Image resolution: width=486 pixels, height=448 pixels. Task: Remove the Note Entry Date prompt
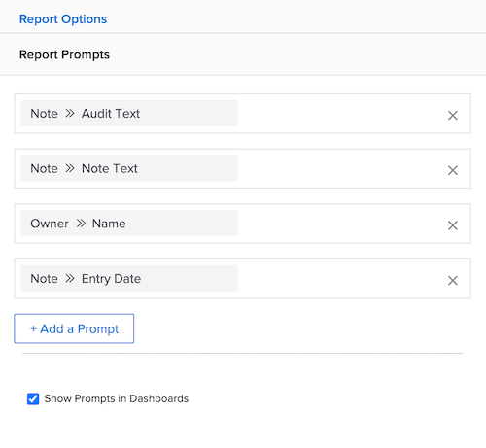(453, 280)
